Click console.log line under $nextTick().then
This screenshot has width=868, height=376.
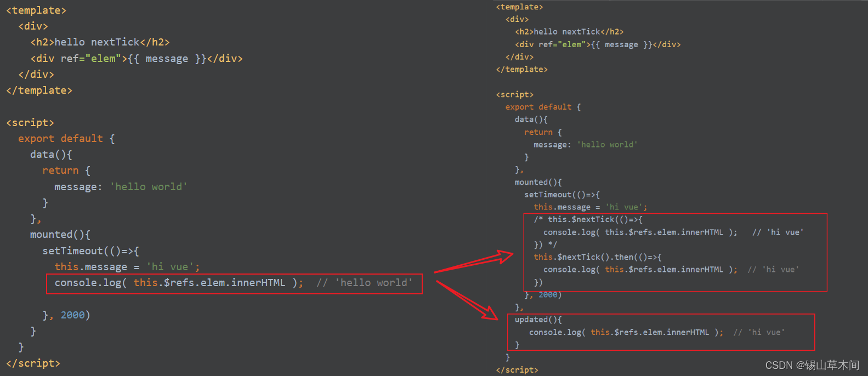click(671, 270)
